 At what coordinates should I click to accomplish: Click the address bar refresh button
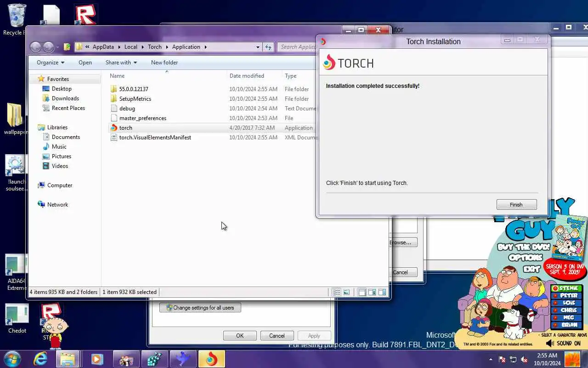268,47
